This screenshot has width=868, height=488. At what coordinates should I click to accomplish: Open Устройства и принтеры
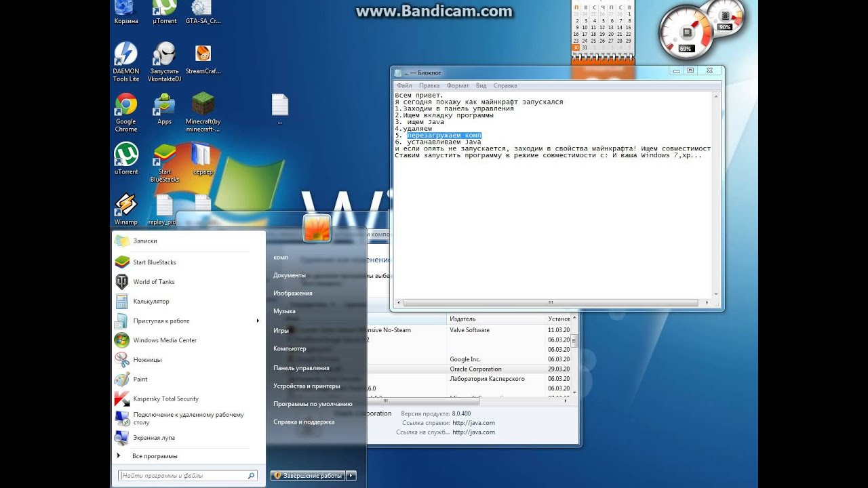point(307,386)
